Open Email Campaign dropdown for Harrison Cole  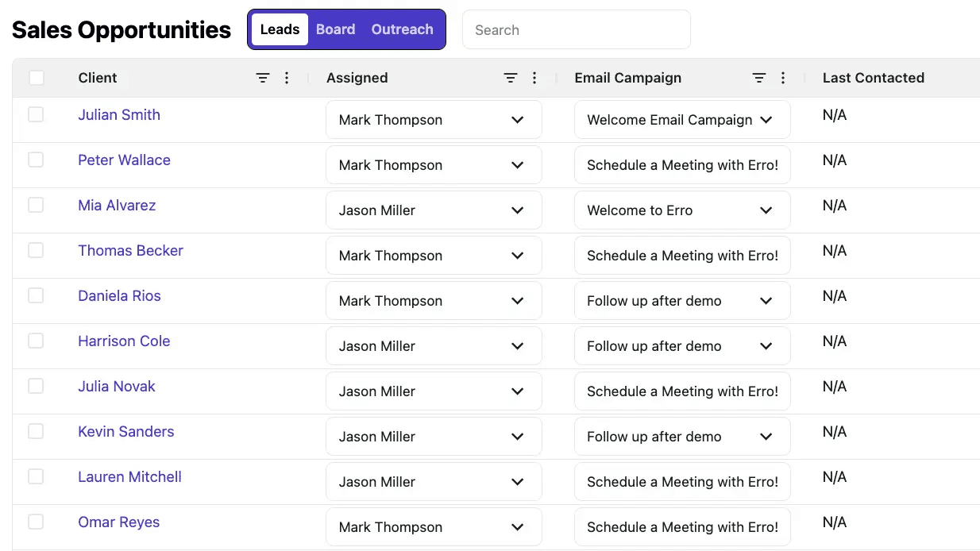click(x=682, y=346)
